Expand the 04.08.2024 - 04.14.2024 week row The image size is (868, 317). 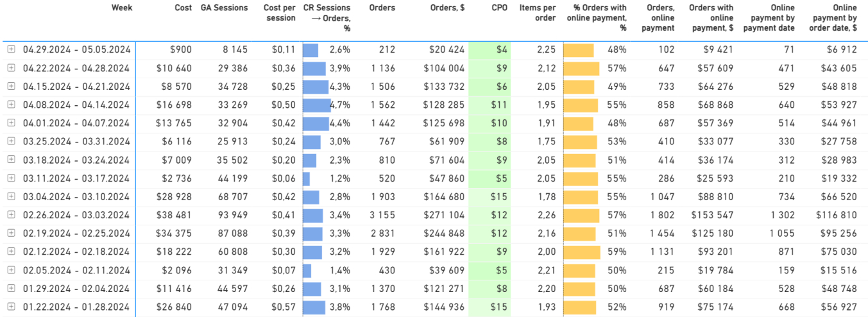point(11,105)
